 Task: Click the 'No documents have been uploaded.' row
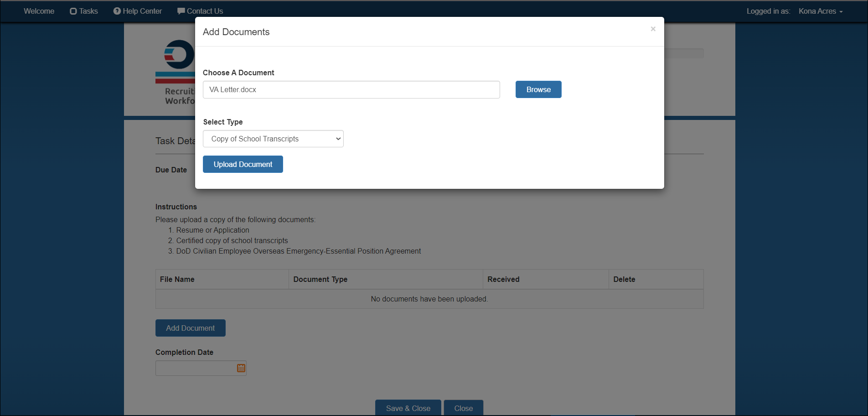pyautogui.click(x=429, y=299)
